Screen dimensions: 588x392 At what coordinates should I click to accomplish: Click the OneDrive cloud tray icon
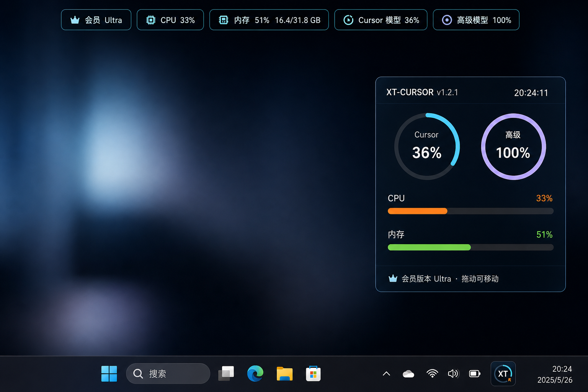[408, 374]
